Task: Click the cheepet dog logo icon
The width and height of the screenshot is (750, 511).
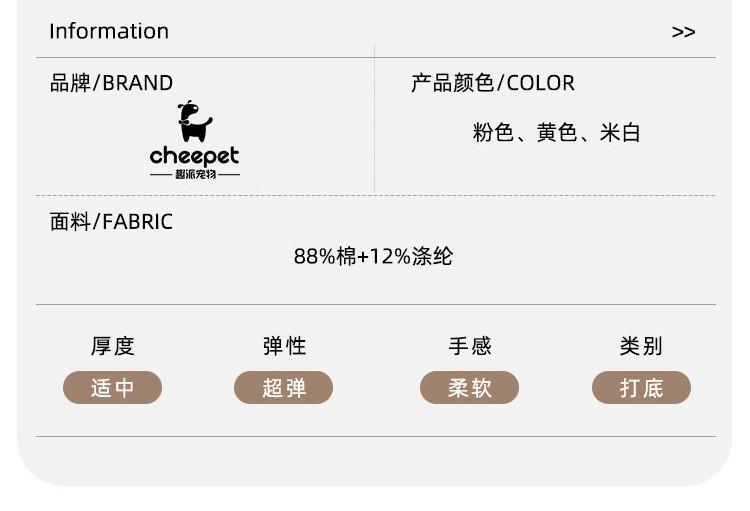Action: [x=194, y=121]
